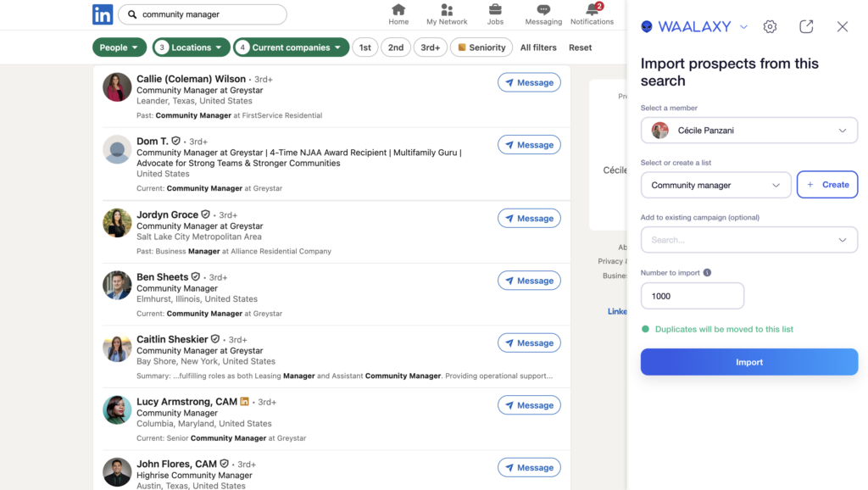This screenshot has height=490, width=868.
Task: Click verification badge next to Caitlin Sheskier
Action: click(215, 339)
